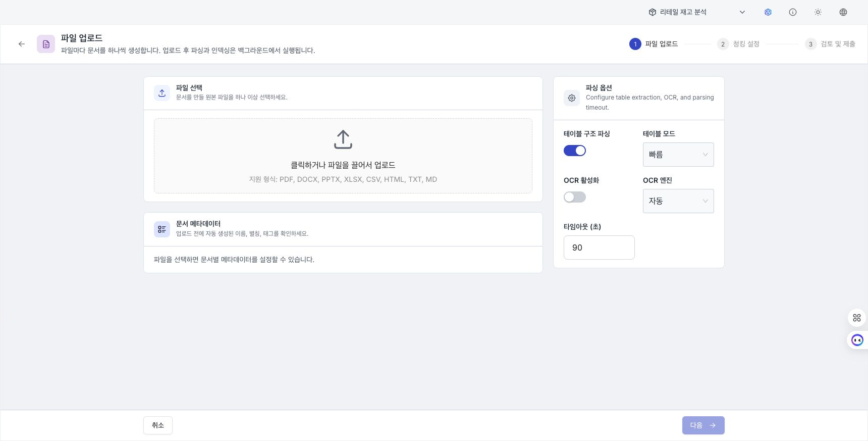Click the 타임아웃 (초) label
868x441 pixels.
(582, 227)
